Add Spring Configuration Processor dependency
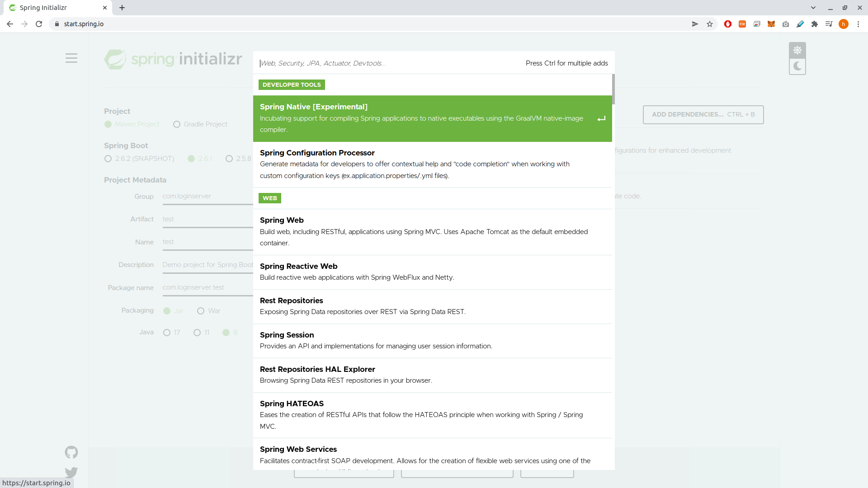The height and width of the screenshot is (488, 868). tap(433, 164)
